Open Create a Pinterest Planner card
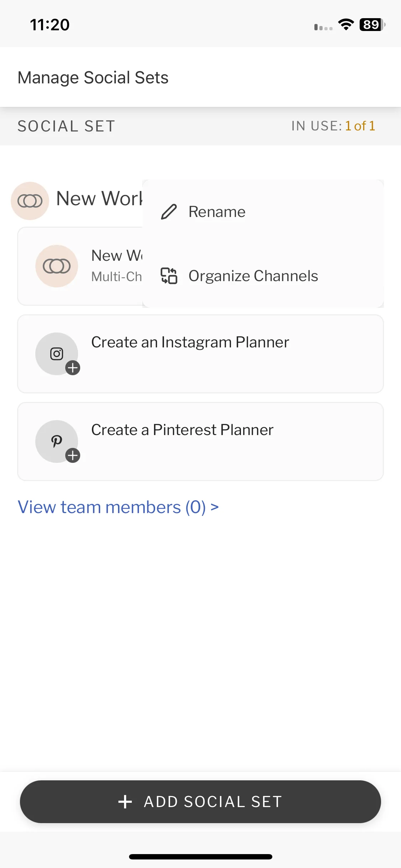 pos(200,441)
